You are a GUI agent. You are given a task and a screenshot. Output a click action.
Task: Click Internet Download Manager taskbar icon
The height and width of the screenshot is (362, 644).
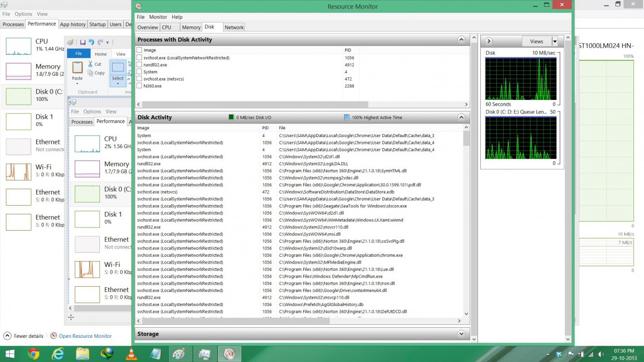tap(107, 354)
